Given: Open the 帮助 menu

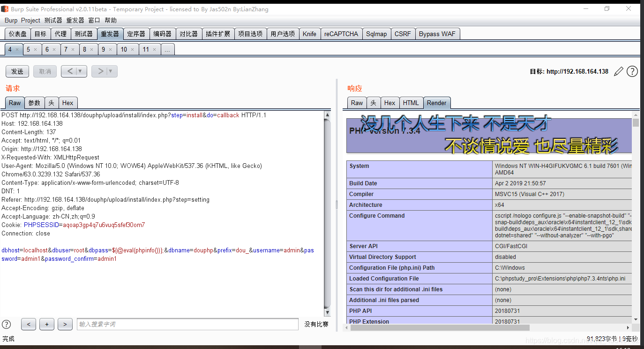Looking at the screenshot, I should (111, 20).
